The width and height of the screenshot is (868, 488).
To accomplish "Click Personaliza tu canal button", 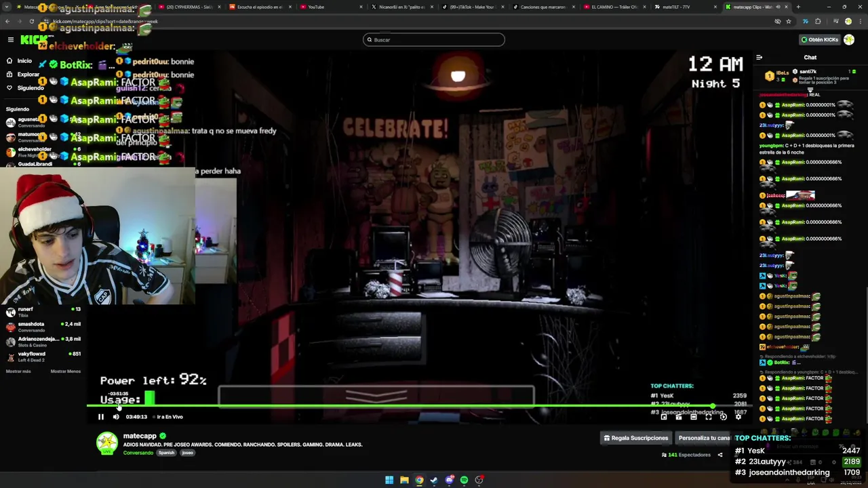I will pyautogui.click(x=703, y=438).
